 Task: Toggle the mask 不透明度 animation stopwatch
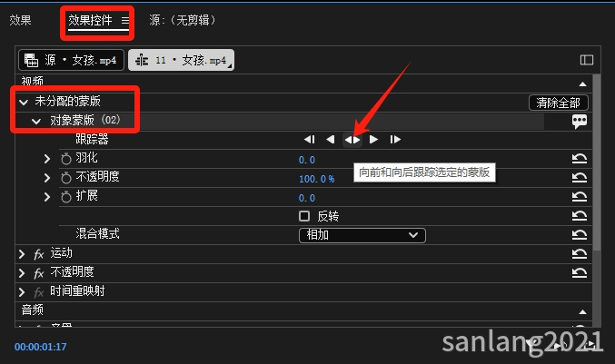click(66, 178)
